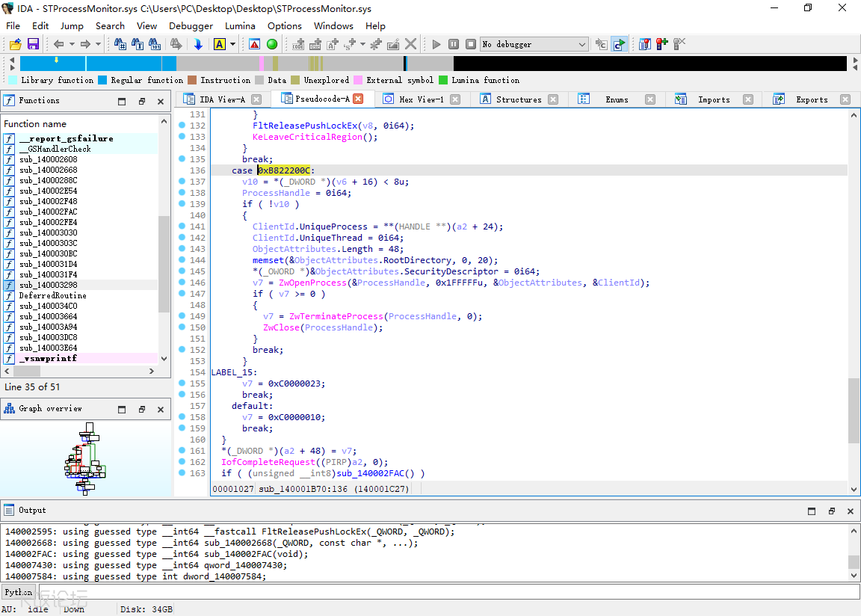861x616 pixels.
Task: Click the gray X delete icon
Action: [x=410, y=44]
